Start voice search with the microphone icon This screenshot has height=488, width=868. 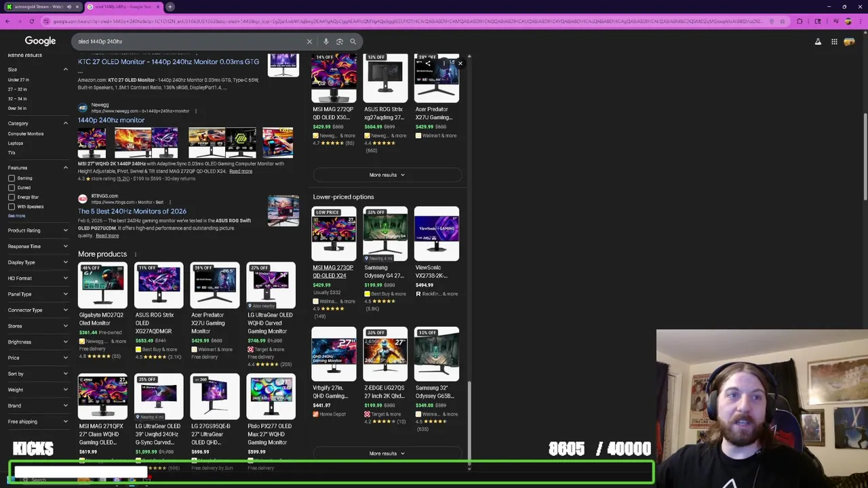tap(325, 41)
